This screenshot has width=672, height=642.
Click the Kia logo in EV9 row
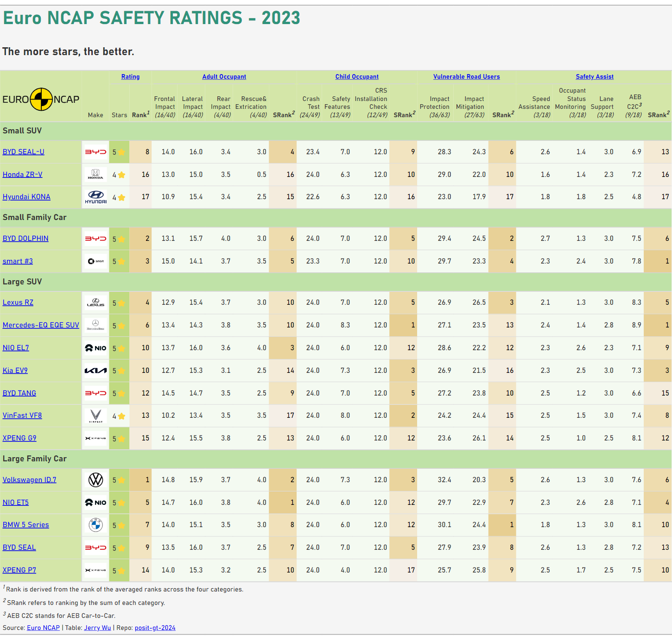pyautogui.click(x=95, y=371)
